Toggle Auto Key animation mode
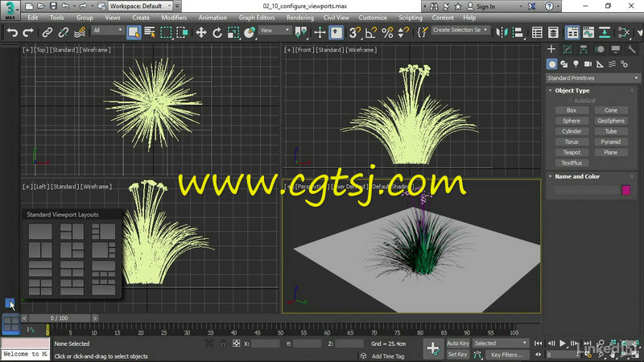Screen dimensions: 644x362 coord(457,343)
